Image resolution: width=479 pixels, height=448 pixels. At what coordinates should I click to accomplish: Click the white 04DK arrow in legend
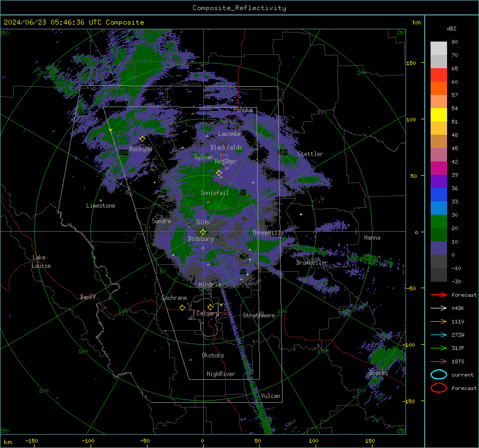pyautogui.click(x=439, y=308)
